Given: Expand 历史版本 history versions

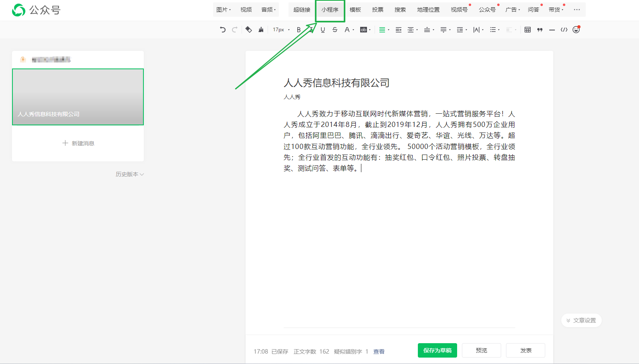Looking at the screenshot, I should [130, 174].
